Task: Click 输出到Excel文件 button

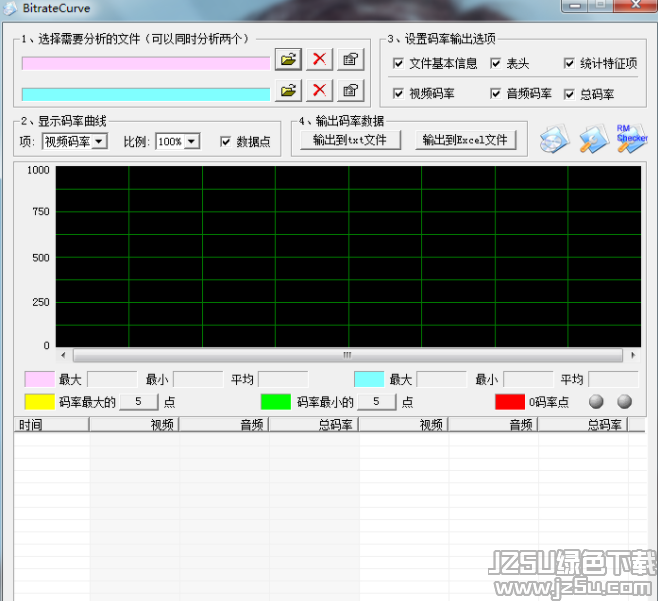Action: 465,140
